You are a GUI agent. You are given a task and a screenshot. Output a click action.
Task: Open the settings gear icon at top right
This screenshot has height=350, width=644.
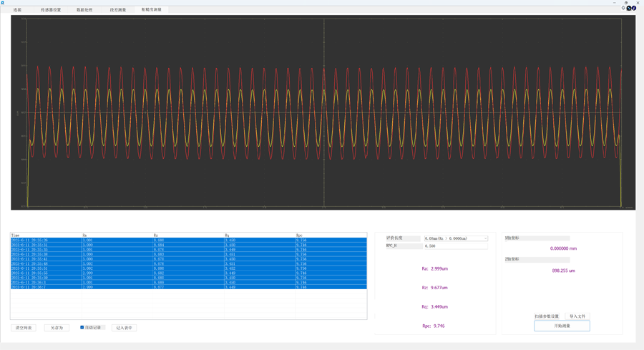coord(623,9)
